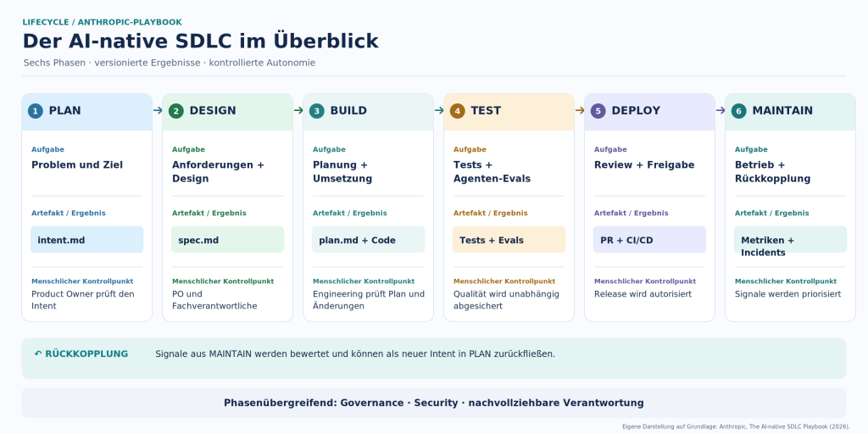Select the DESIGN phase heading

[x=213, y=111]
